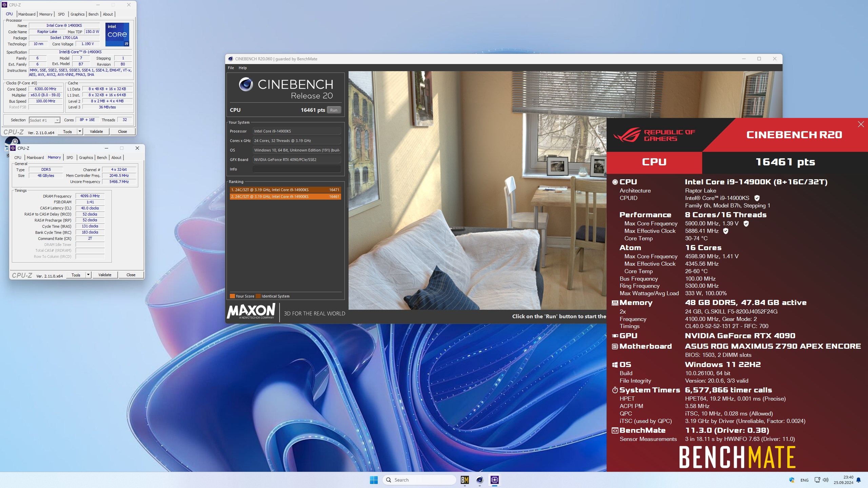868x488 pixels.
Task: Click the Uncore Frequency value 5498.7 MHz
Action: tap(119, 182)
